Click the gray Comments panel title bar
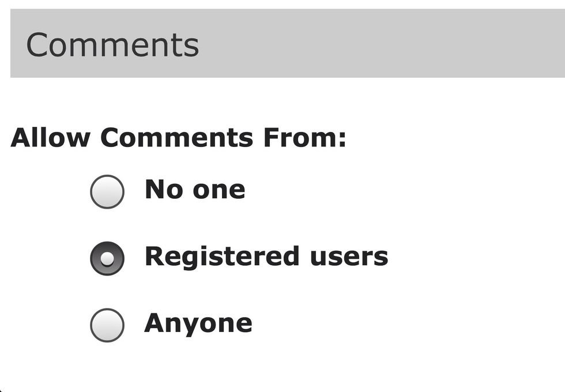 (x=346, y=44)
